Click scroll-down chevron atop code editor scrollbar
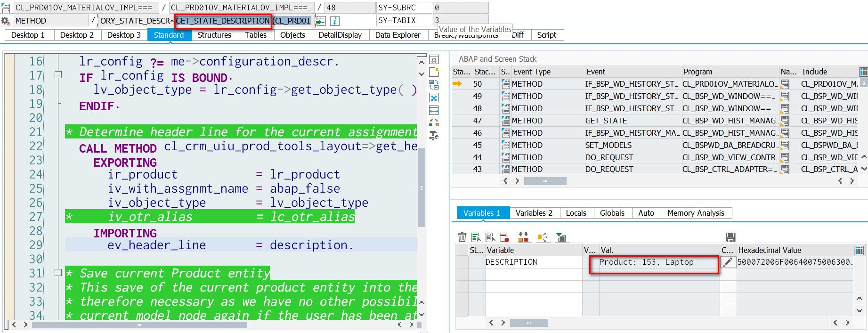This screenshot has width=868, height=333. pos(422,74)
